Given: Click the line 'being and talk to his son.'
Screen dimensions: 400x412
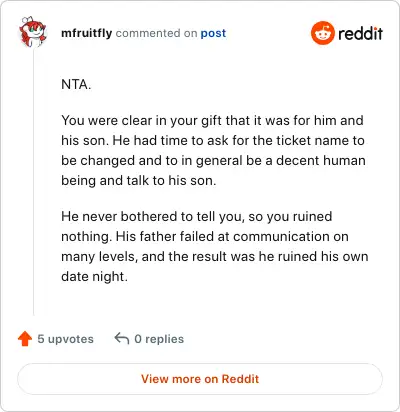Looking at the screenshot, I should (x=139, y=180).
